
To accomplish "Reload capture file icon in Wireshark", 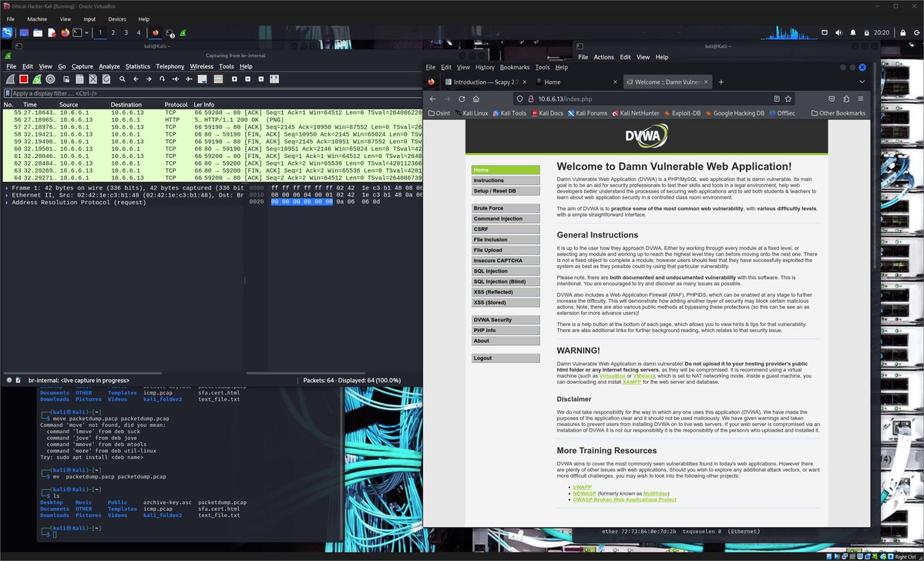I will click(106, 79).
